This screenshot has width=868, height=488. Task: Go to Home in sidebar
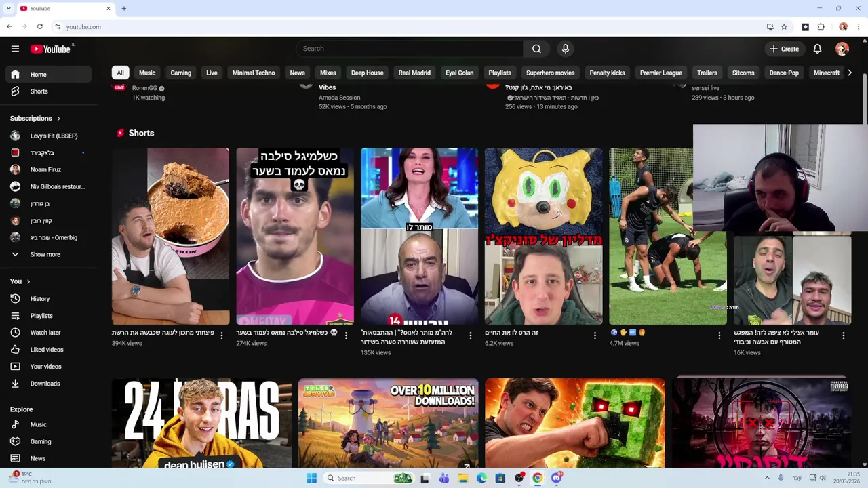tap(47, 75)
